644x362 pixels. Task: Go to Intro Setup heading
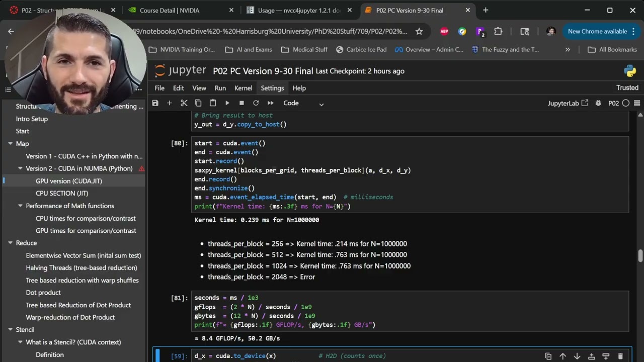pyautogui.click(x=32, y=119)
